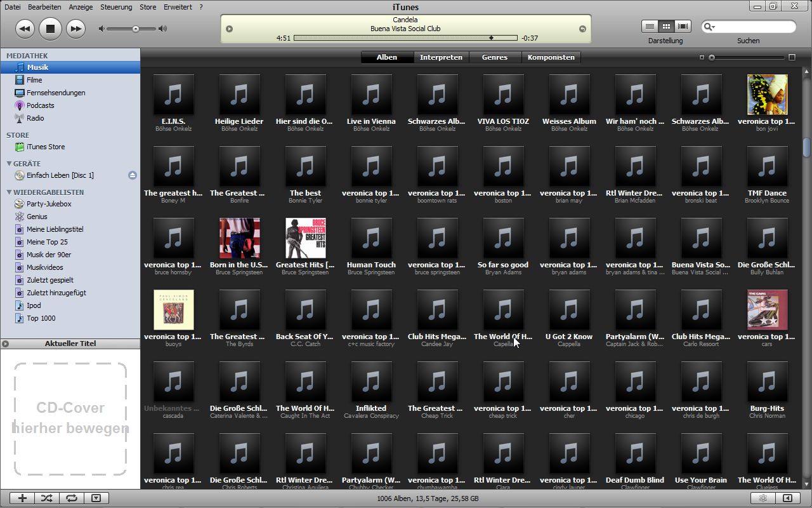The image size is (812, 508).
Task: Open the Steuerung menu
Action: (116, 7)
